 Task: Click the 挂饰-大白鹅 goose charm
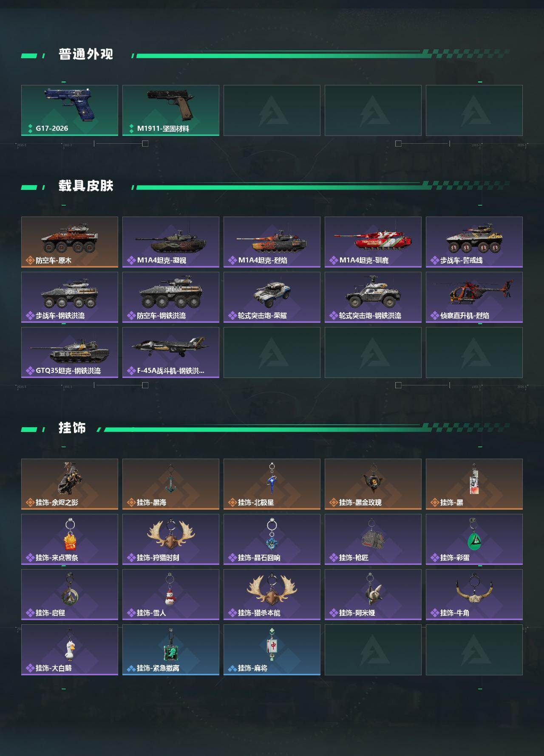click(x=70, y=650)
